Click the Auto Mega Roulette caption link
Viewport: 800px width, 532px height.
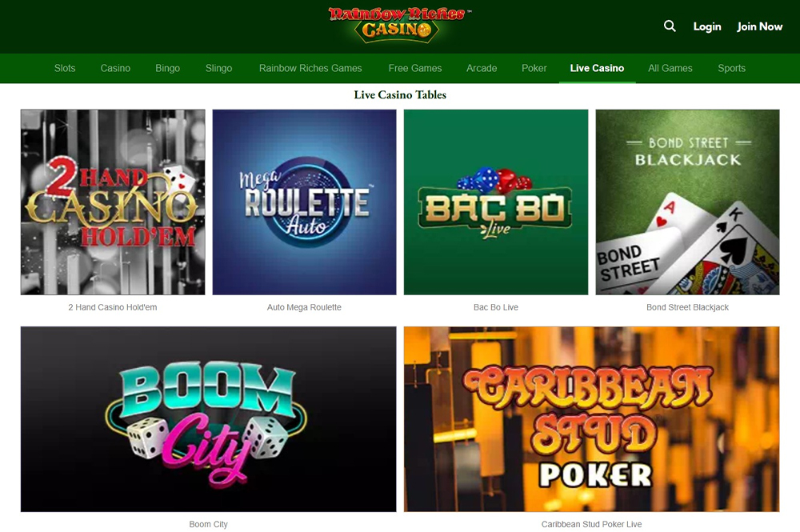(x=304, y=307)
